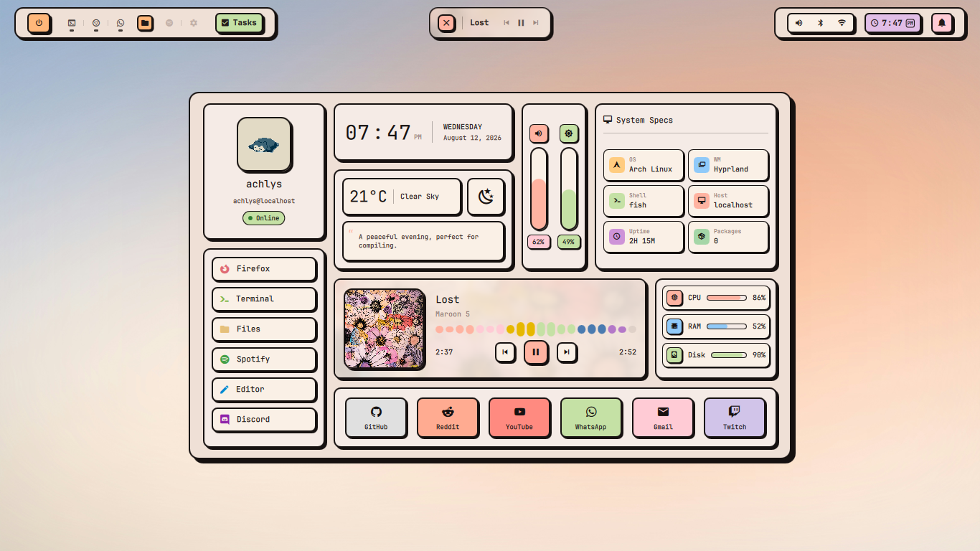Launch Firefox from the app list
This screenshot has height=551, width=980.
pos(264,269)
